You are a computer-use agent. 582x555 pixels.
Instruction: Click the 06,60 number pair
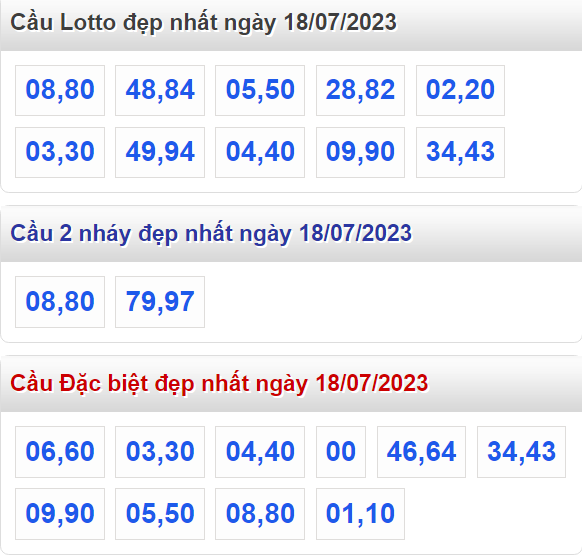click(x=60, y=452)
